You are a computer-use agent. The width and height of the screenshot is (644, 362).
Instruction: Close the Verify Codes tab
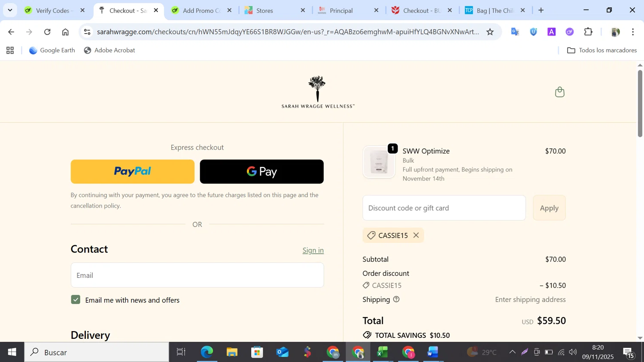[x=82, y=10]
